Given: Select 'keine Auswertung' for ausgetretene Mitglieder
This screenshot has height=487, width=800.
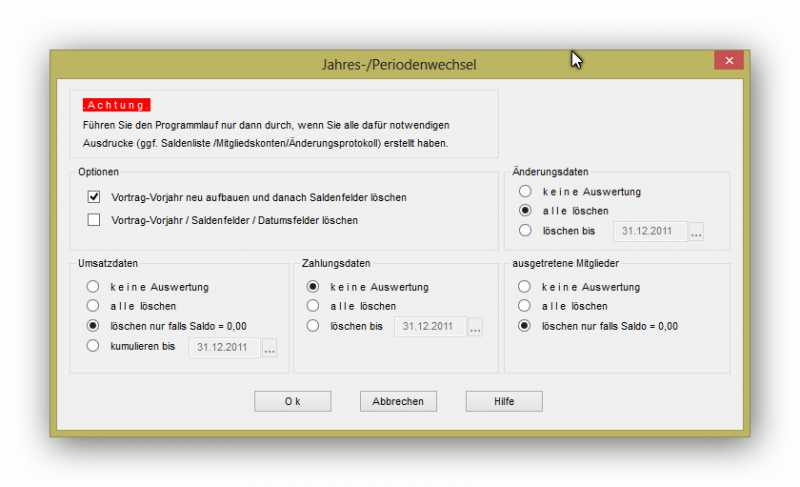Looking at the screenshot, I should pyautogui.click(x=525, y=286).
